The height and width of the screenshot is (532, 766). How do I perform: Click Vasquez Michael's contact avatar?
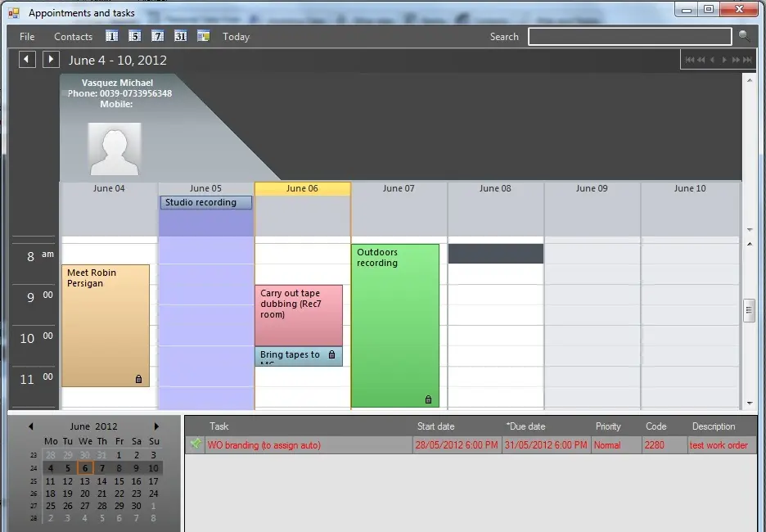115,149
